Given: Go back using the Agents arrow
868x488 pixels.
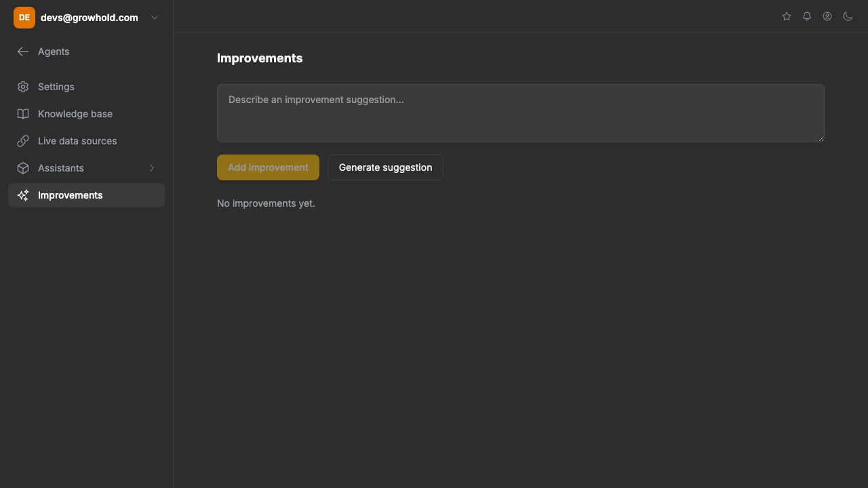Looking at the screenshot, I should (x=23, y=52).
